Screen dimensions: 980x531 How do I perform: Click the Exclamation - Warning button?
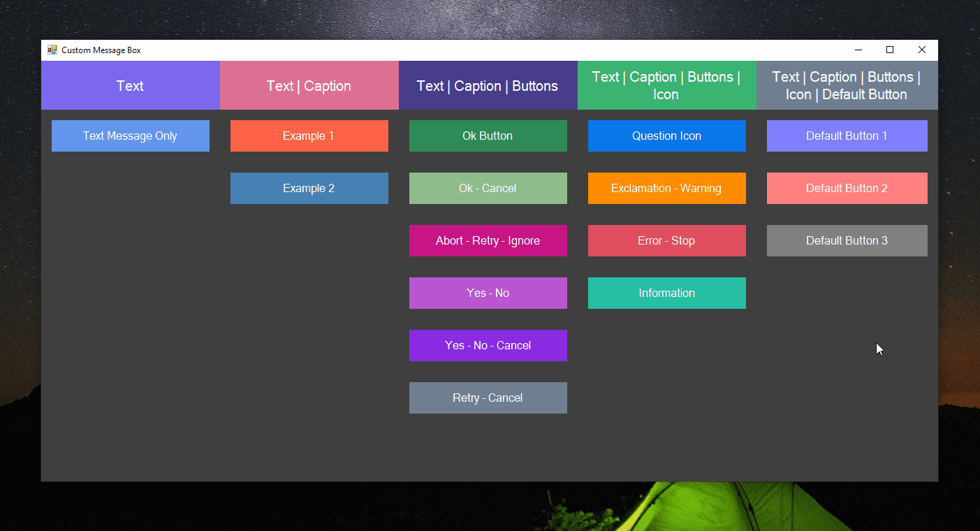pos(666,188)
